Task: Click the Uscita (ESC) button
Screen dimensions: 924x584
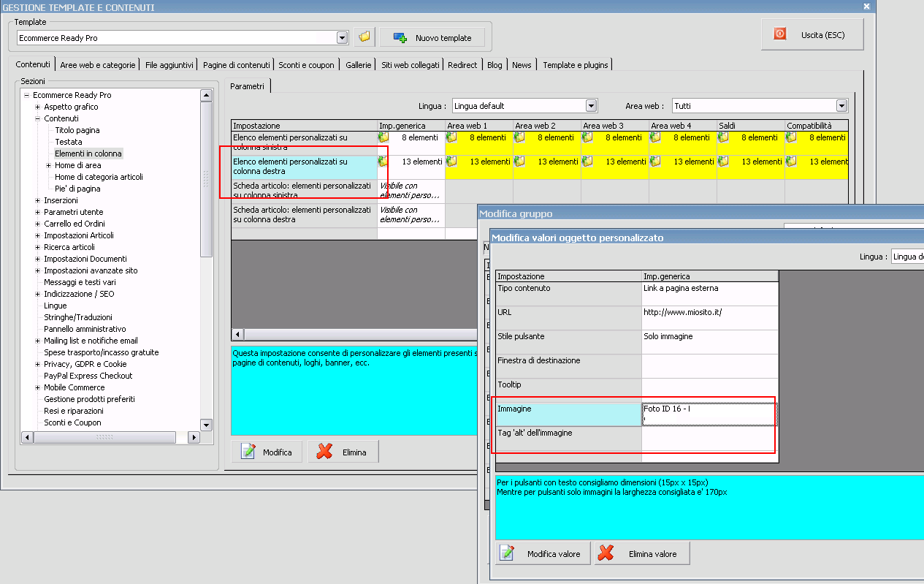Action: [x=812, y=34]
